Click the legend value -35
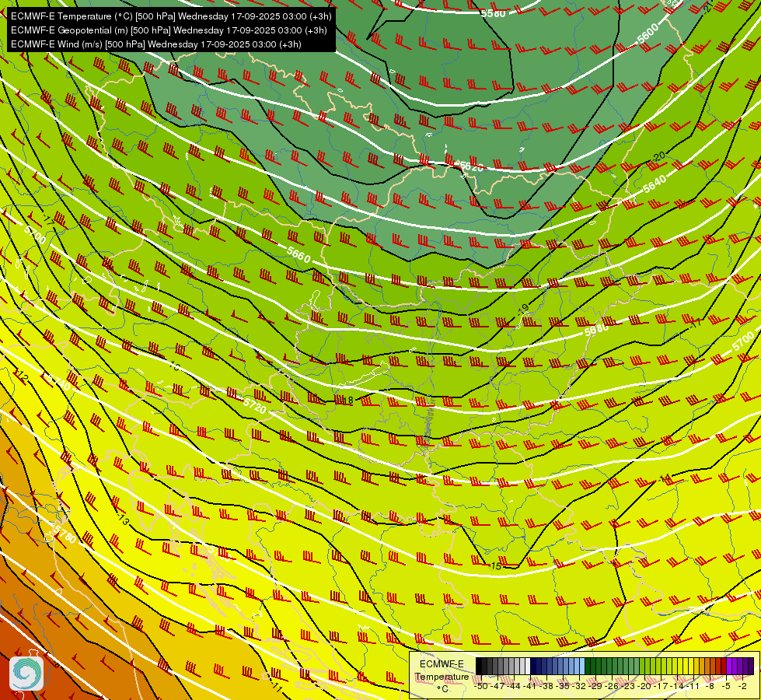 point(563,686)
